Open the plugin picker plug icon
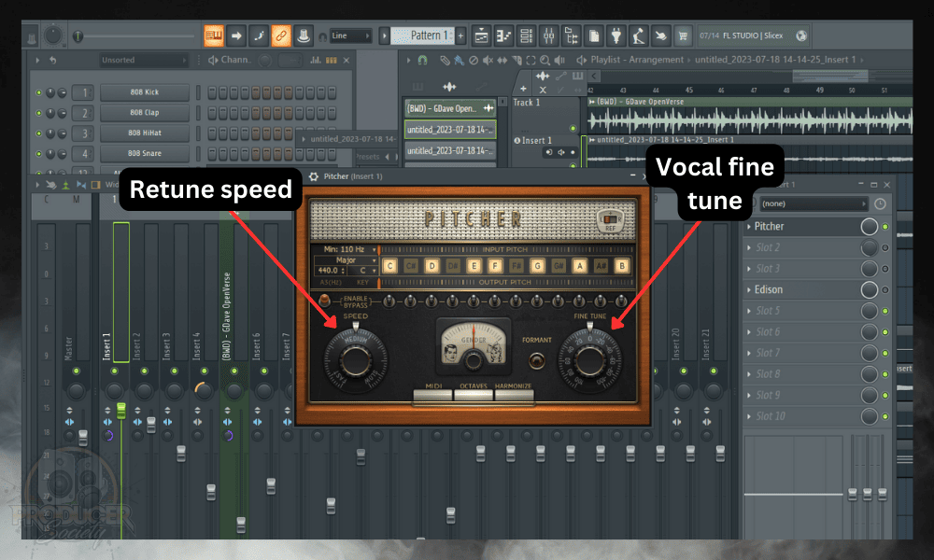 616,35
